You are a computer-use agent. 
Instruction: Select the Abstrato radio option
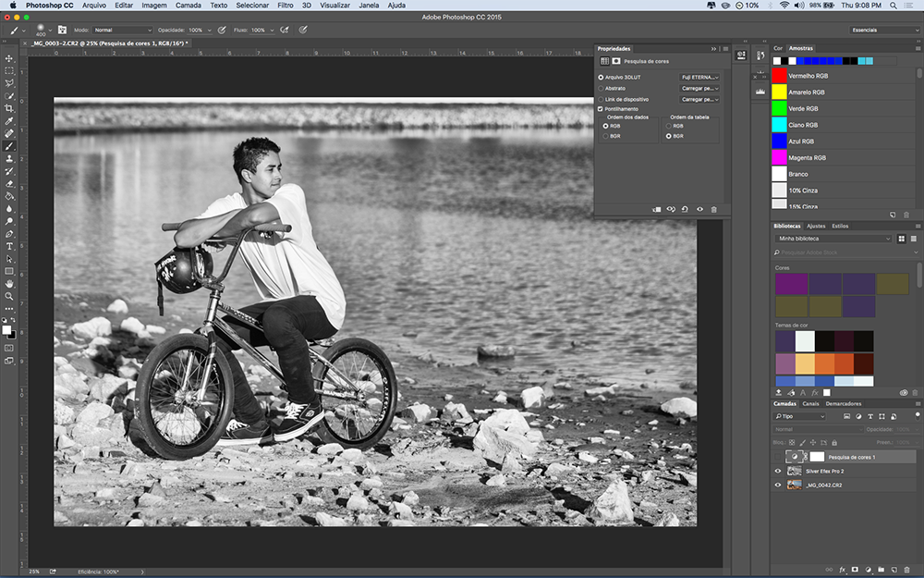point(601,88)
